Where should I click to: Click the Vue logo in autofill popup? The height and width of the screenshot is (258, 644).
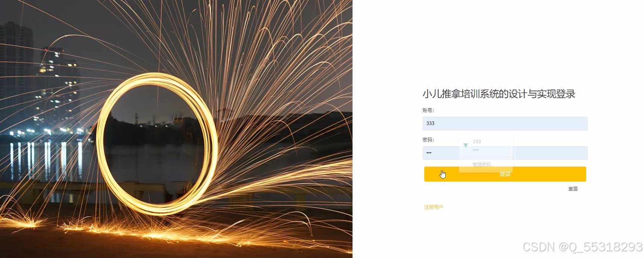[x=466, y=145]
